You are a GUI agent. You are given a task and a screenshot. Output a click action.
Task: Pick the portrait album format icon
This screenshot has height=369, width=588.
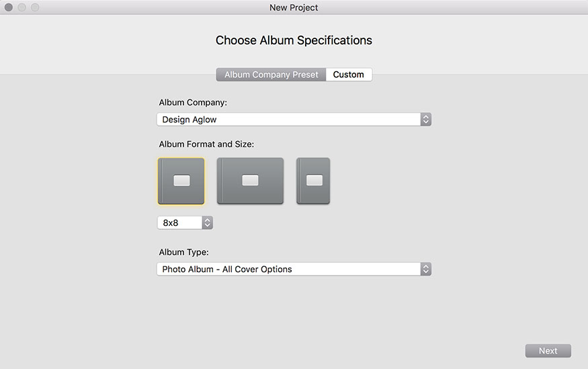313,181
